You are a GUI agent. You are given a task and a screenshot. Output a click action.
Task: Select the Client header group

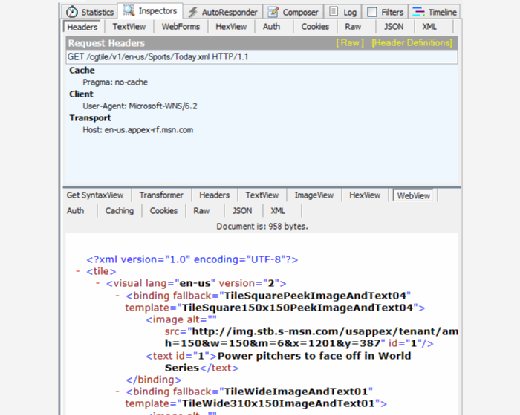point(81,94)
